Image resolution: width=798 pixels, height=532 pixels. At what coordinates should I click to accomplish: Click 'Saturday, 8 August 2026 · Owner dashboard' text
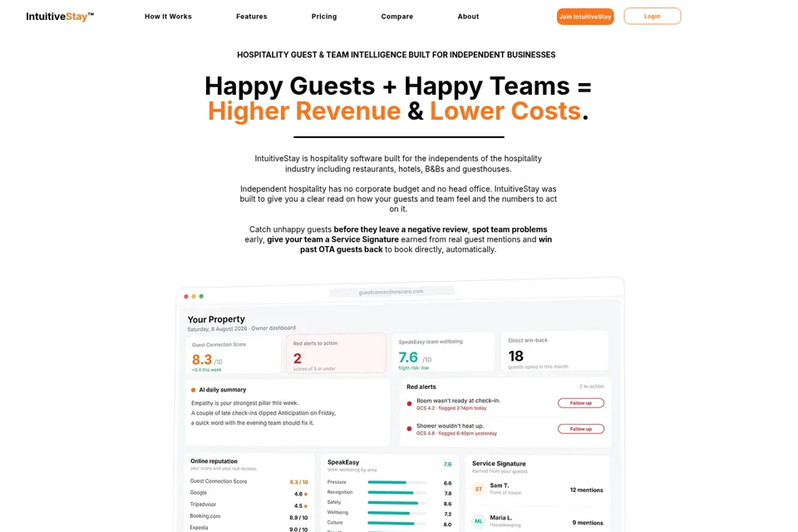pos(241,328)
